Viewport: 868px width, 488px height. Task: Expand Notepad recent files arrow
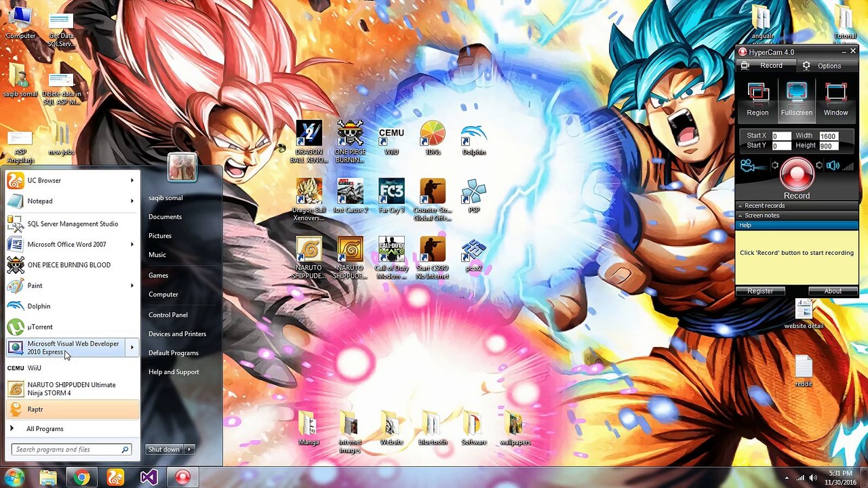(132, 201)
